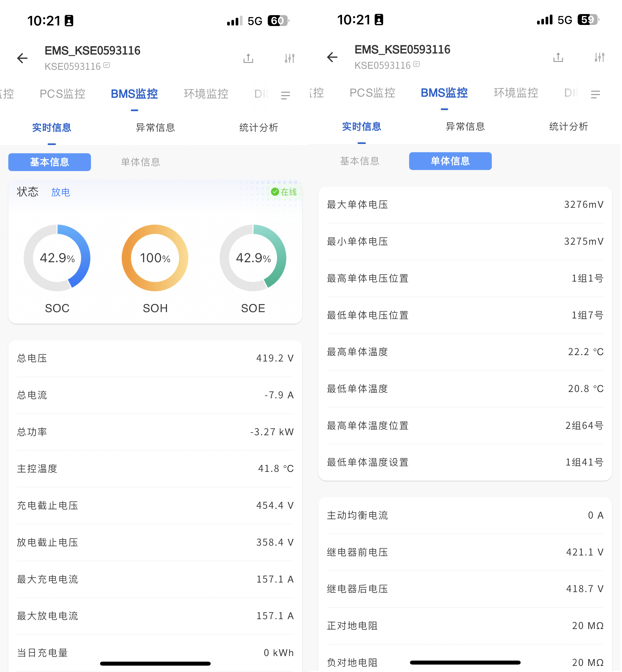Select 基本信息 toggle in left screen

(49, 162)
